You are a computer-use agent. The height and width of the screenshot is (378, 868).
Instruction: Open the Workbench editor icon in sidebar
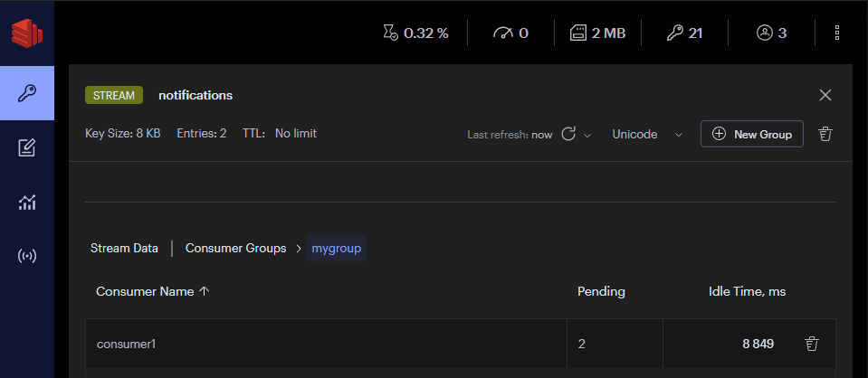[27, 147]
